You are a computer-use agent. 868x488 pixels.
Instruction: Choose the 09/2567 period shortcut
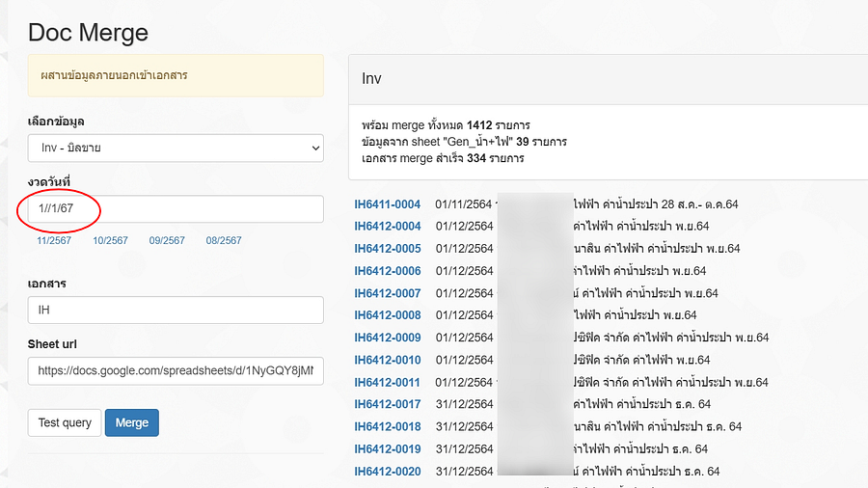point(167,240)
